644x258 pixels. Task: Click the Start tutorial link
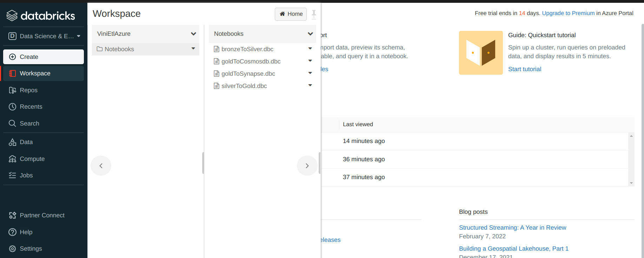525,69
